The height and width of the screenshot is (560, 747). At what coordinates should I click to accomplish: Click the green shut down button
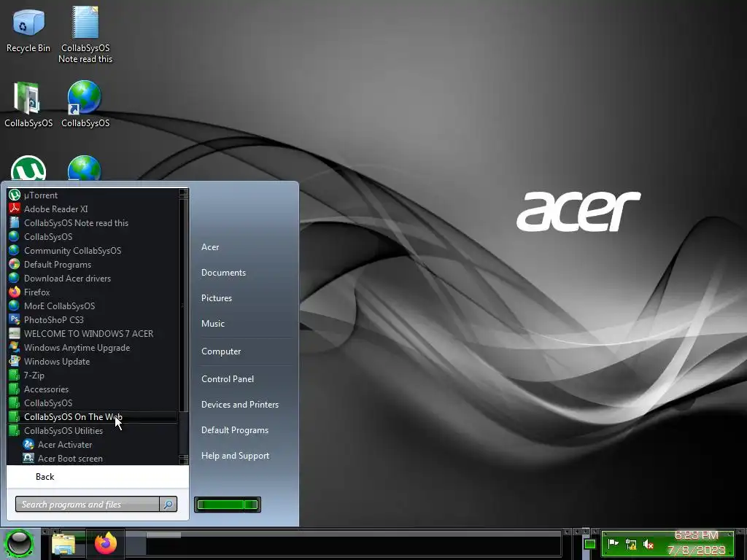click(220, 505)
